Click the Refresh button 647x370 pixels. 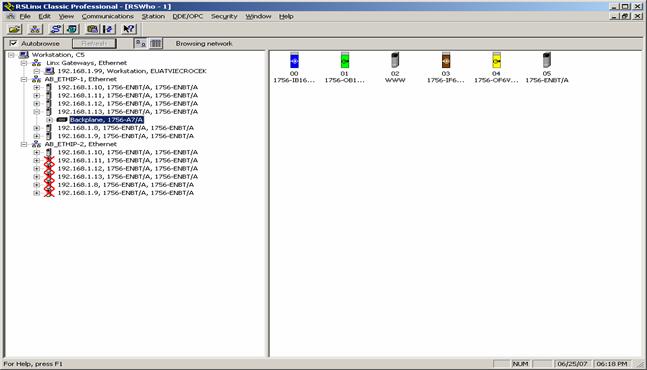(x=94, y=43)
